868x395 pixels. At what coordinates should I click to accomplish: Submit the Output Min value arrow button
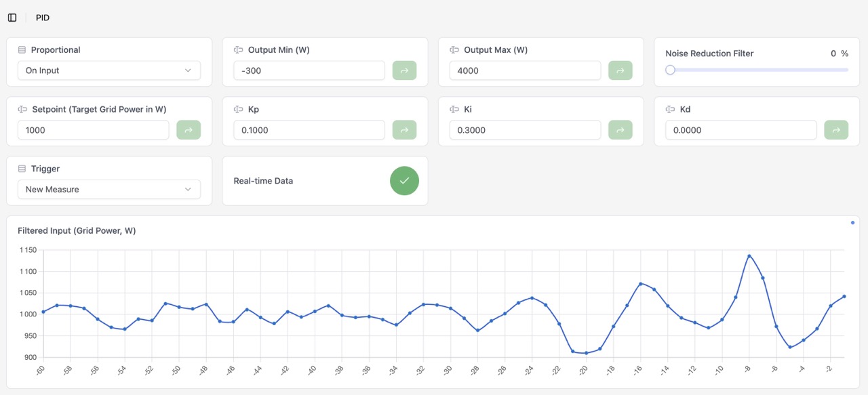[x=405, y=70]
